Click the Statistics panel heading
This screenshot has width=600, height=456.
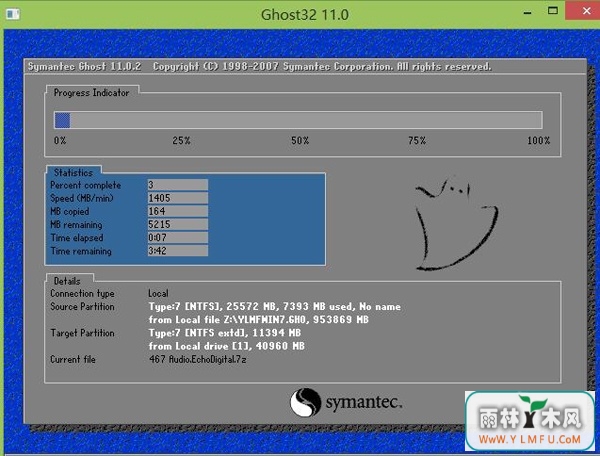(x=73, y=173)
